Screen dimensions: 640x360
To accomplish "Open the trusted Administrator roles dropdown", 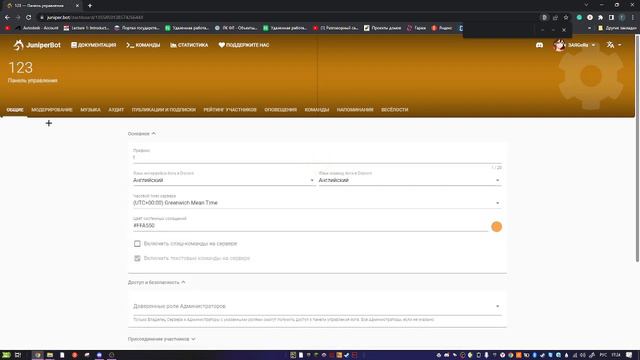I will 317,306.
